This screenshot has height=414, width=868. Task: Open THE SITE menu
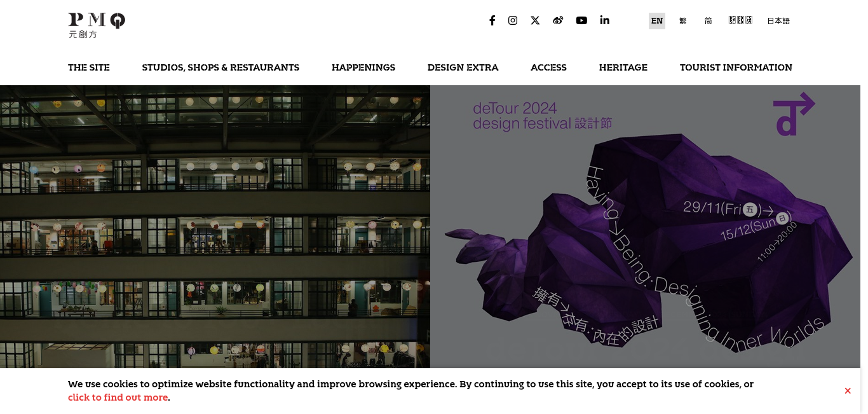pyautogui.click(x=89, y=67)
